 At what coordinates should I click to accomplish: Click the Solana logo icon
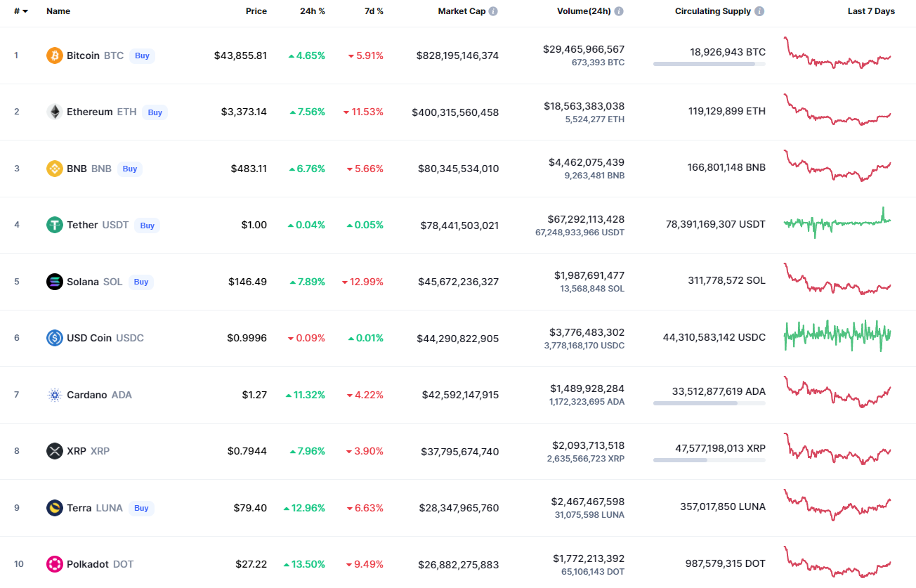pos(54,282)
